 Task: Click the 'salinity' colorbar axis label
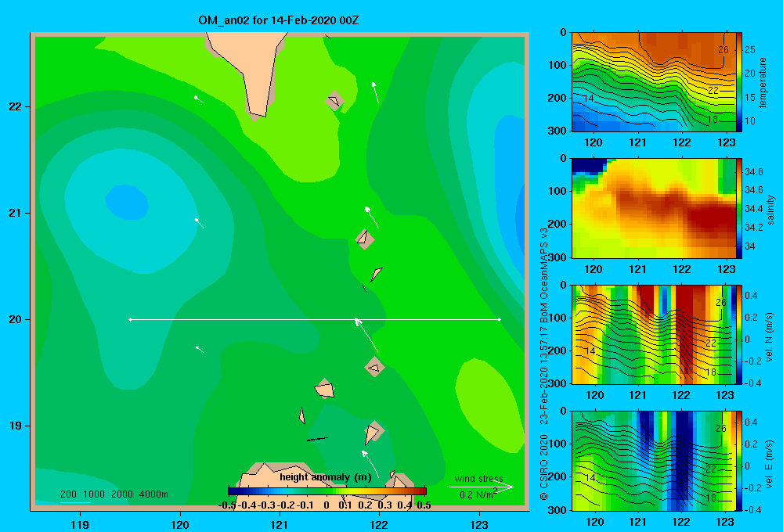click(770, 210)
